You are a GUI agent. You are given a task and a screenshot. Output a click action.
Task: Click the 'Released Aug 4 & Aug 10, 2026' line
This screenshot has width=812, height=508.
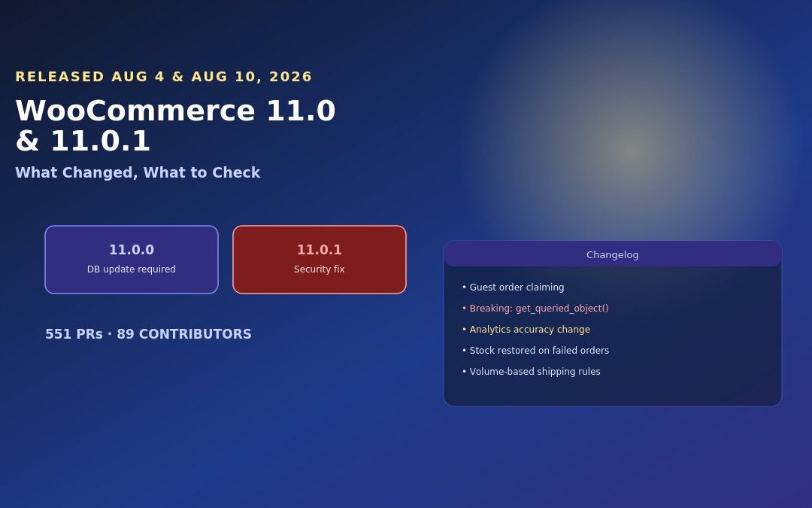click(164, 77)
